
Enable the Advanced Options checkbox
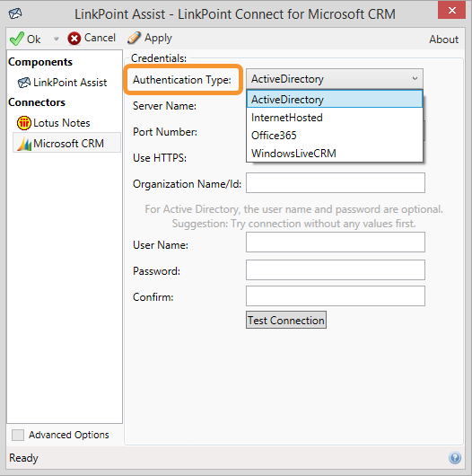18,435
